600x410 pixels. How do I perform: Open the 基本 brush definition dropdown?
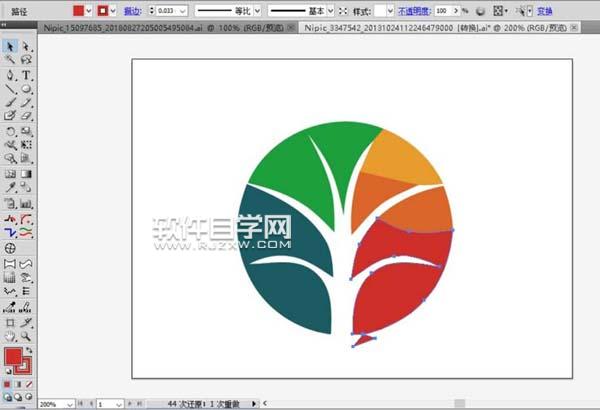[x=331, y=11]
